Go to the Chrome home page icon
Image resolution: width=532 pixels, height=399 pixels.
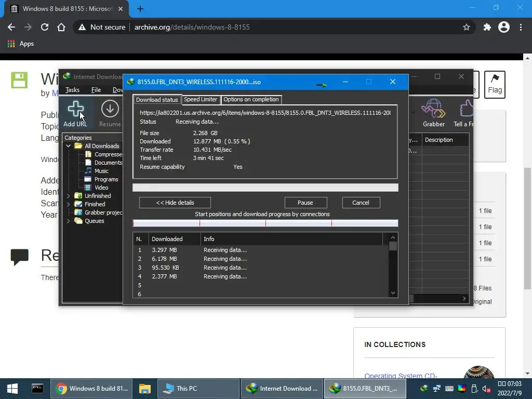point(61,27)
